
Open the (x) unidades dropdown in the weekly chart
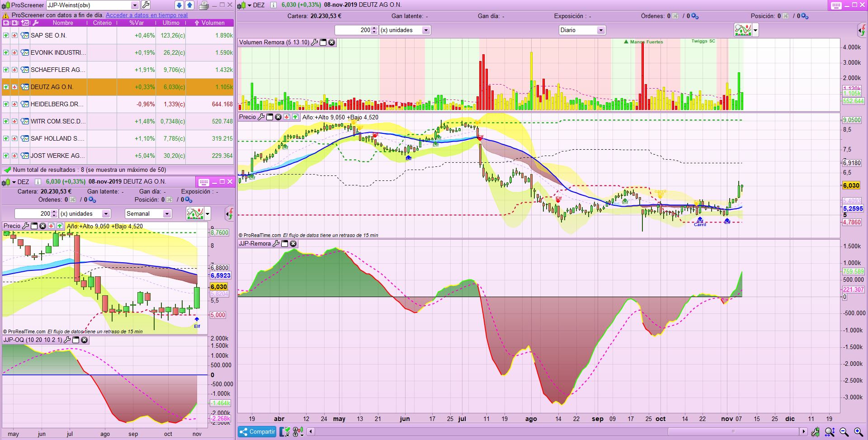(x=106, y=214)
